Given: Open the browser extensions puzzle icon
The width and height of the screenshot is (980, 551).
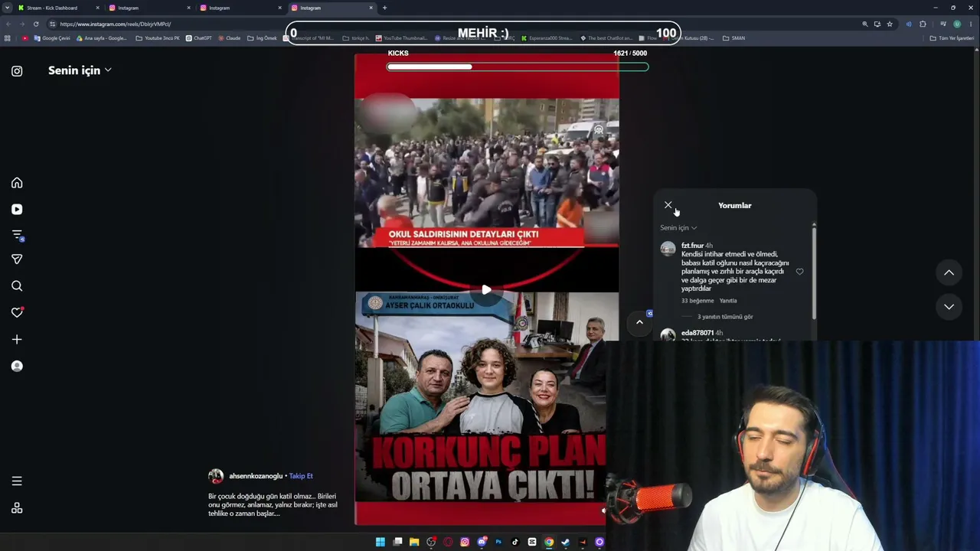Looking at the screenshot, I should (923, 24).
